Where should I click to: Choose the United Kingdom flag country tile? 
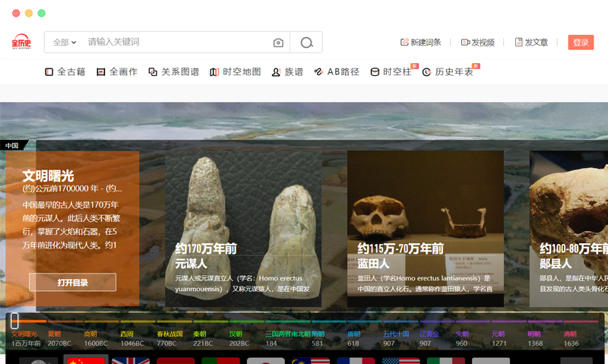coord(131,361)
